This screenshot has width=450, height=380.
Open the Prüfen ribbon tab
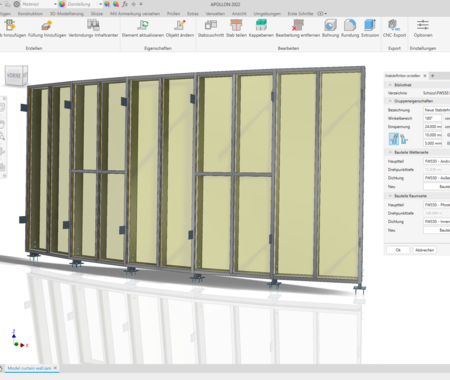[173, 14]
